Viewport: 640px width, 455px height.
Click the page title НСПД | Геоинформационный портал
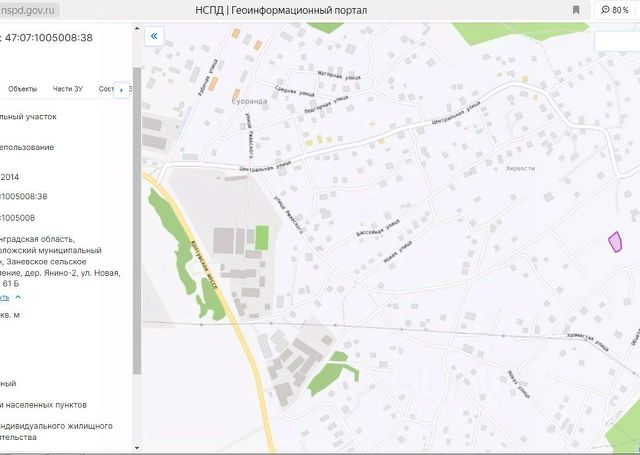click(281, 10)
